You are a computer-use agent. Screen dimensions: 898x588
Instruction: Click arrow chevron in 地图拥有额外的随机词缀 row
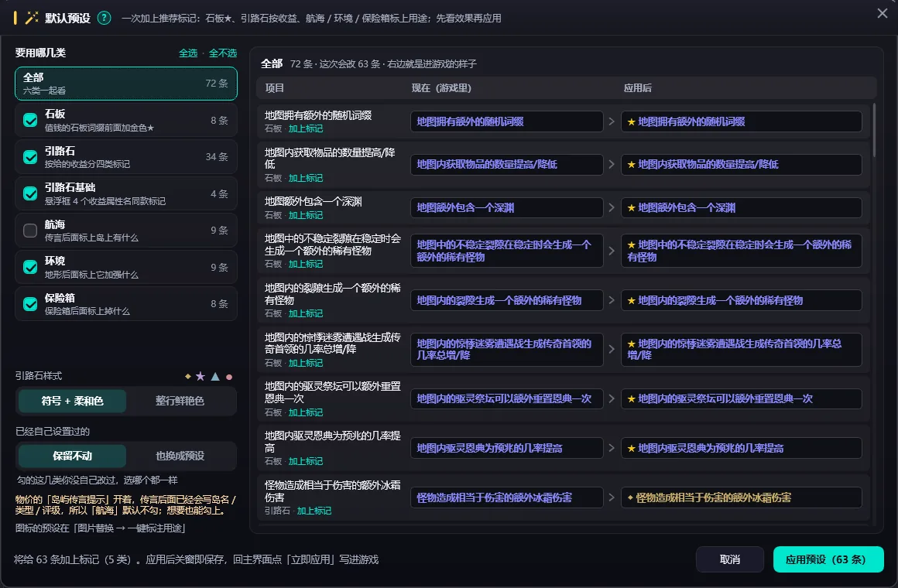612,121
